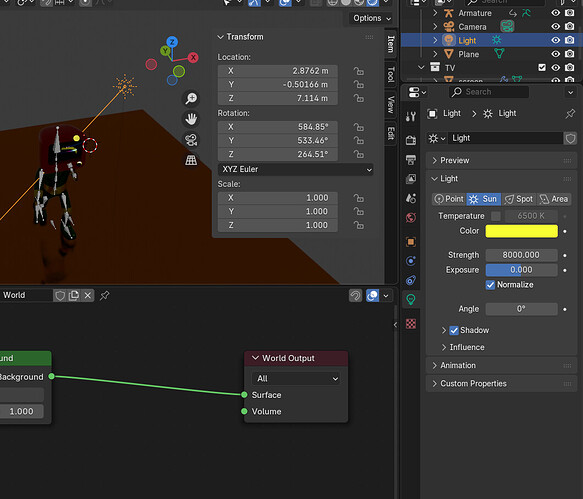Select Sun light type
Screen dimensions: 583x499
click(484, 199)
